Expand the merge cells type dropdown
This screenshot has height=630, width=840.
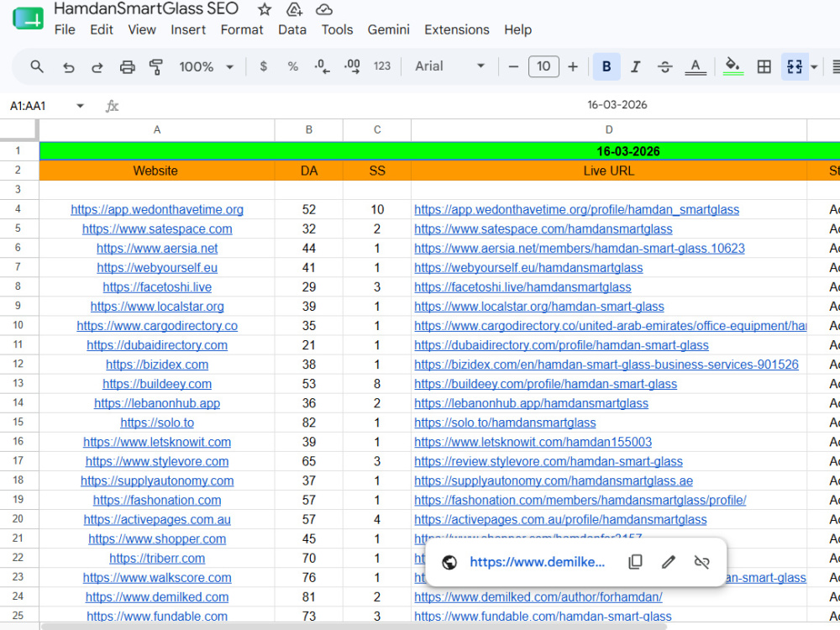coord(814,67)
